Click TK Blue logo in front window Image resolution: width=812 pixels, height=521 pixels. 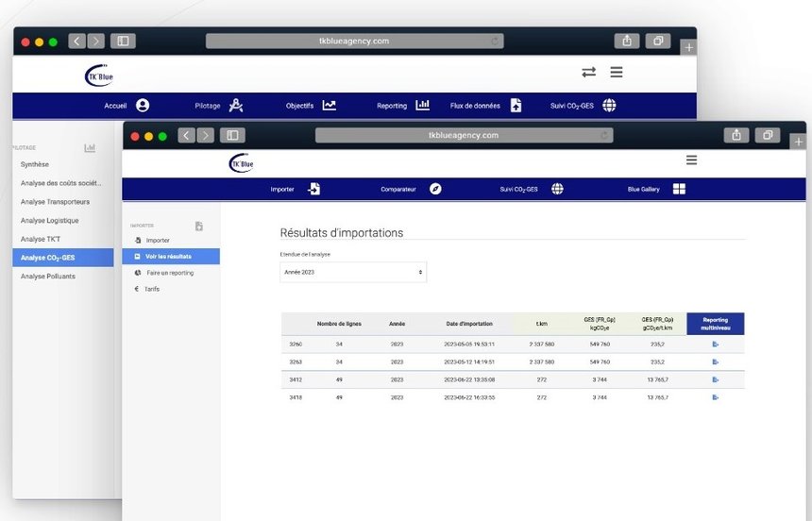(x=242, y=163)
